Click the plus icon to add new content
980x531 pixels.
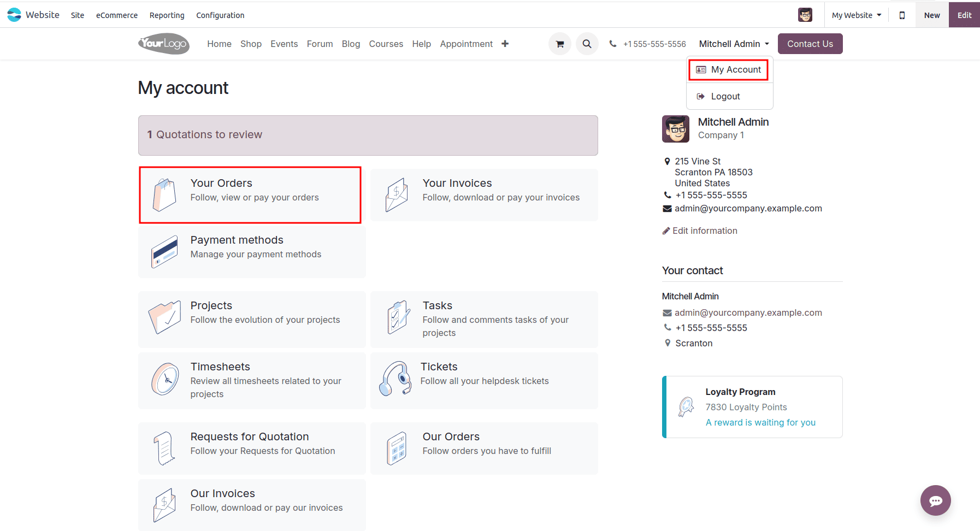click(x=505, y=43)
